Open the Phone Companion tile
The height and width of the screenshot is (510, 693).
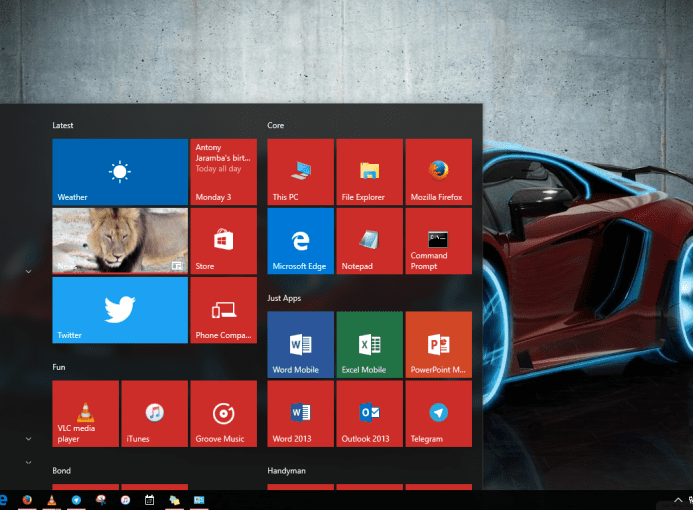(x=223, y=310)
